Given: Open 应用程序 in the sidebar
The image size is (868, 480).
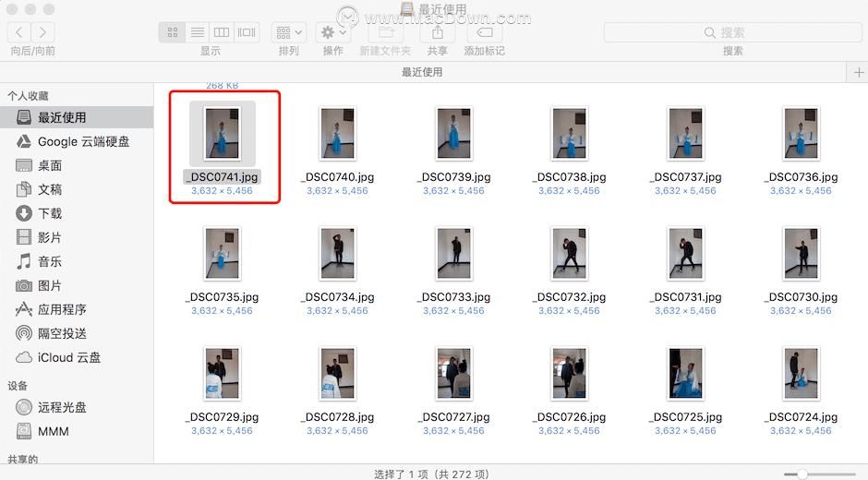Looking at the screenshot, I should coord(77,309).
